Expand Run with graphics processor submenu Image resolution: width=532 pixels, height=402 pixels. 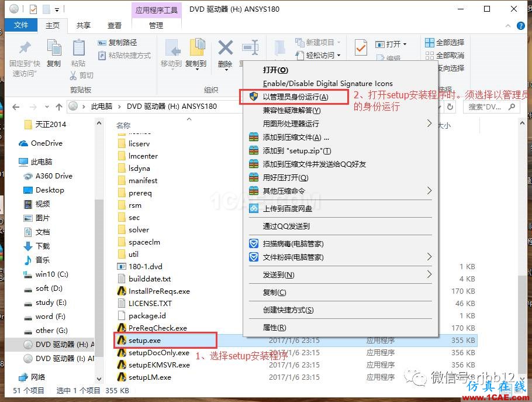tap(429, 123)
